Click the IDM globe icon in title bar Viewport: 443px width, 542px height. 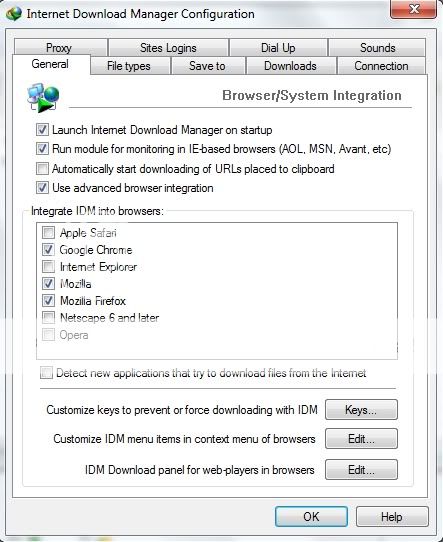tap(14, 13)
